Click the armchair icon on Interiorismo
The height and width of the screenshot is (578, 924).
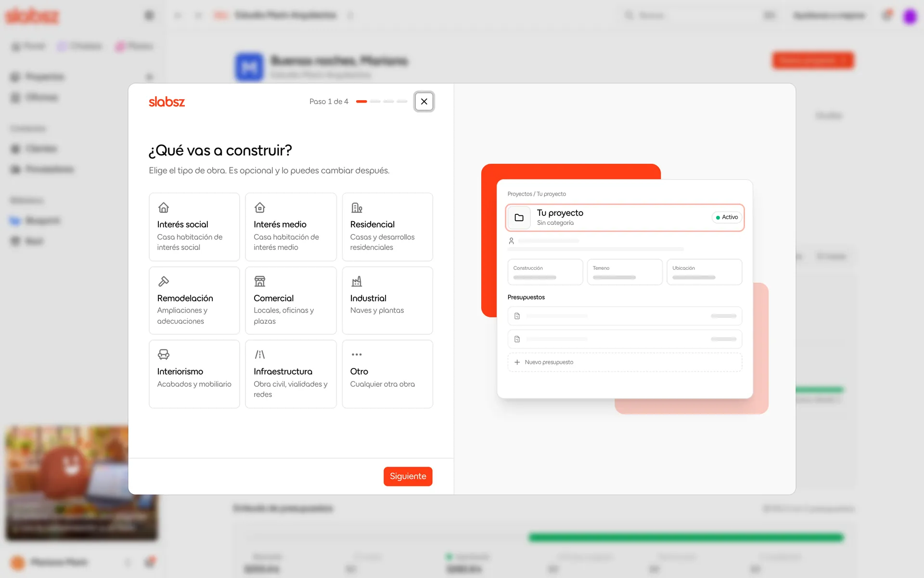[164, 355]
